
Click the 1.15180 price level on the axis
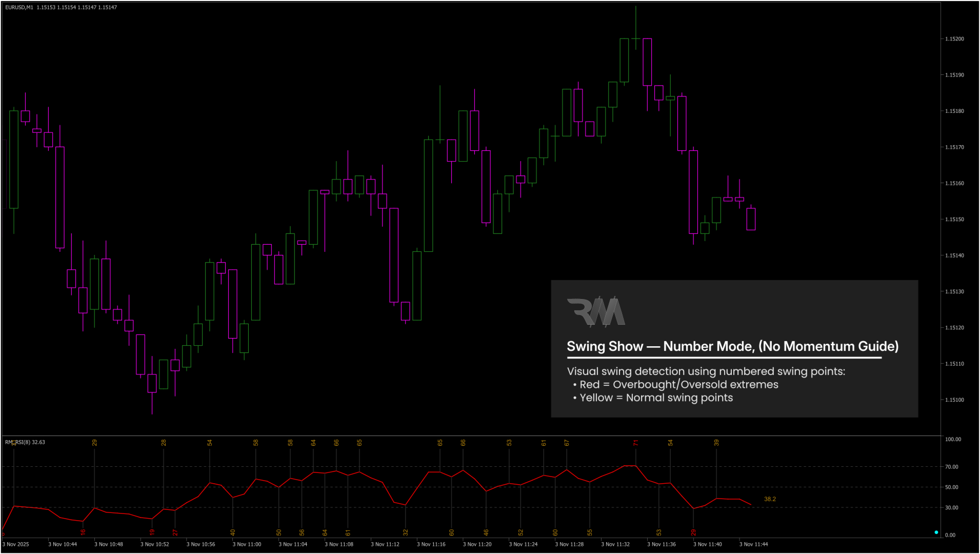pyautogui.click(x=954, y=111)
